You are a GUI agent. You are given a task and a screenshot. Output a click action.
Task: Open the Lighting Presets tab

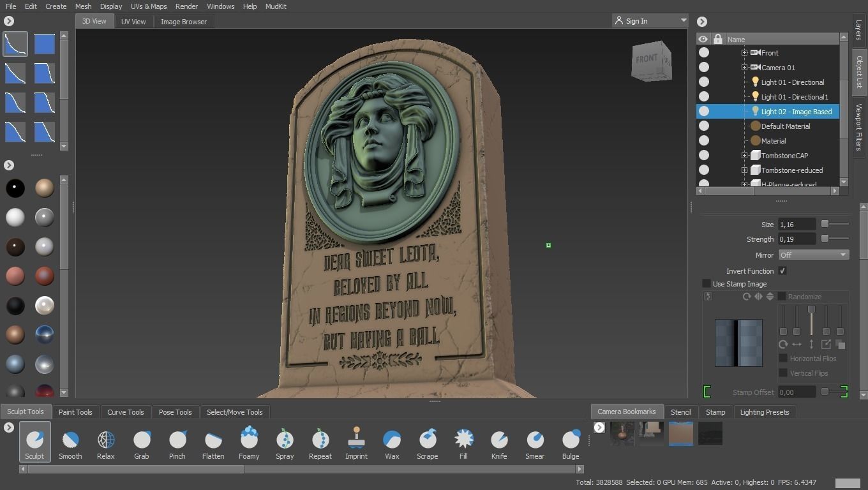(765, 412)
